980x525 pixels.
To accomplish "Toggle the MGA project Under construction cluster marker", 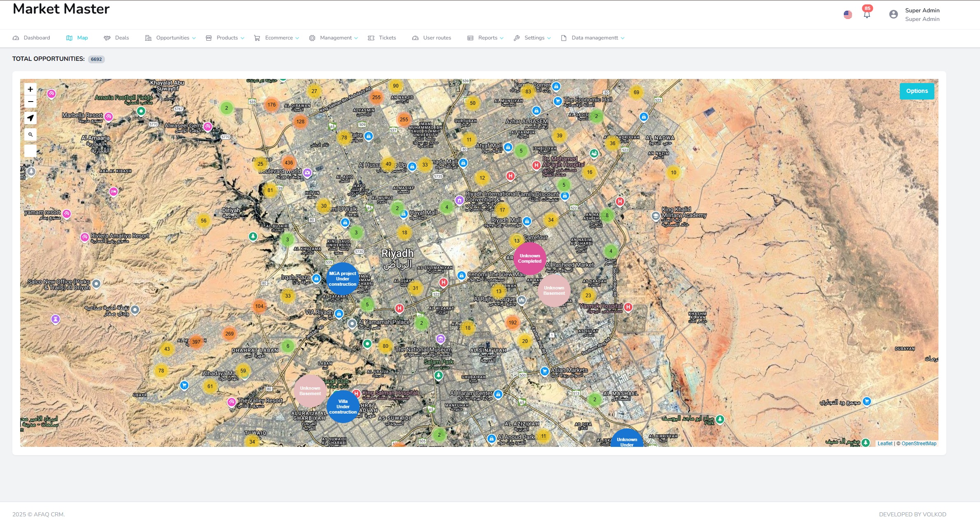I will point(343,279).
